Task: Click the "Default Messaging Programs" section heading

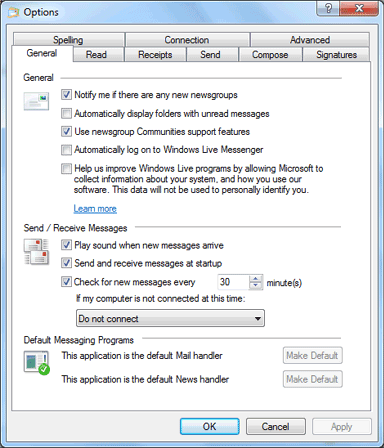Action: pos(79,340)
